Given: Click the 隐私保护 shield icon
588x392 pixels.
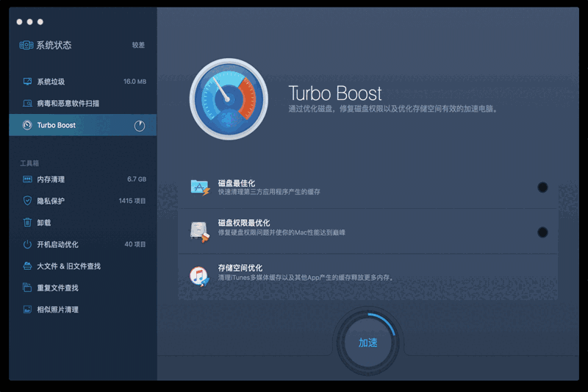Looking at the screenshot, I should point(27,201).
